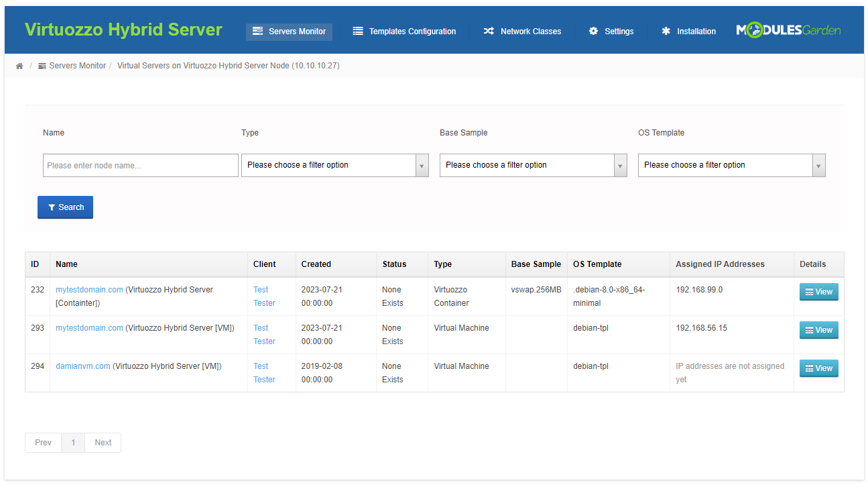View details for server ID 232
Image resolution: width=868 pixels, height=487 pixels.
tap(818, 292)
